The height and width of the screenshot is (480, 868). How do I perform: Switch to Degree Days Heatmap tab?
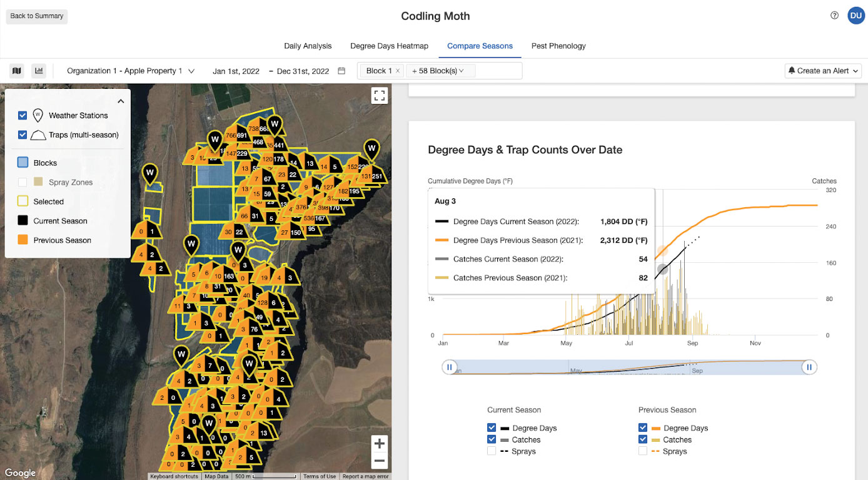pyautogui.click(x=389, y=46)
